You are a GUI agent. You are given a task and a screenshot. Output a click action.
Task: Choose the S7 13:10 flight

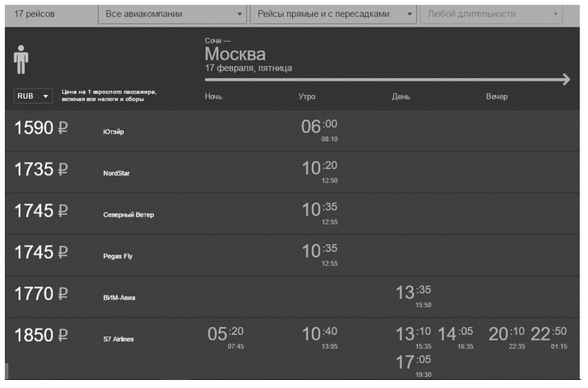coord(413,334)
